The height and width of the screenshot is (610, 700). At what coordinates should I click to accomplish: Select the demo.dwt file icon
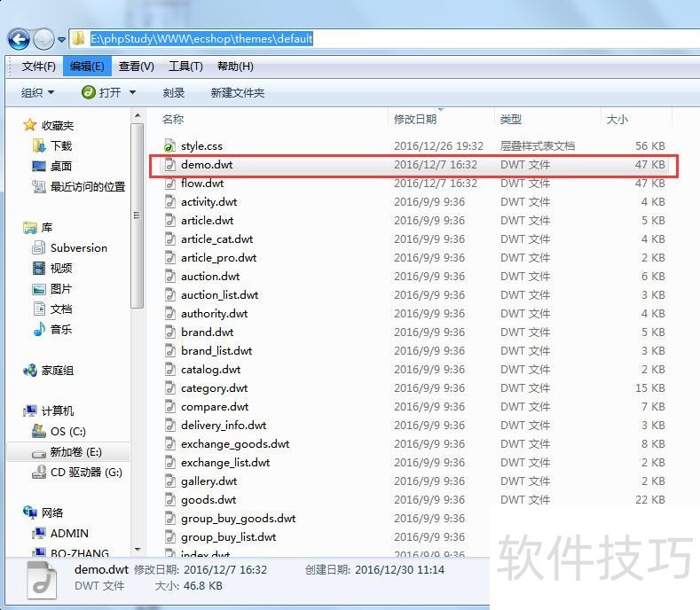[x=170, y=165]
